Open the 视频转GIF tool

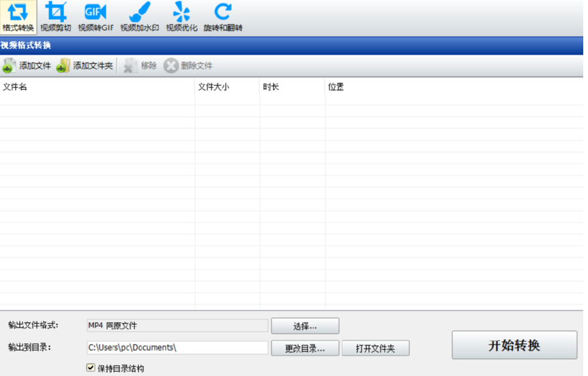click(95, 17)
